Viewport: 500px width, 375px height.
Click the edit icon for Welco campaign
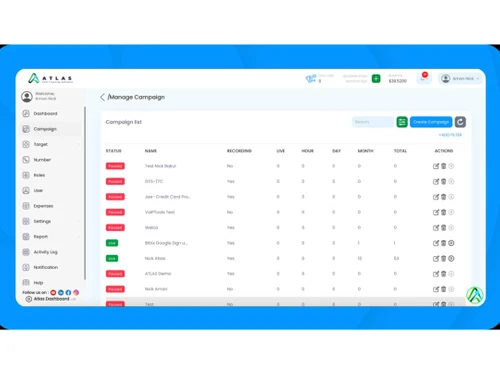436,228
